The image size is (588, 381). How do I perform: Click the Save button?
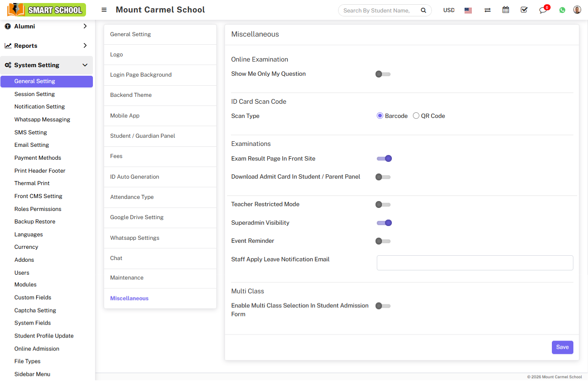point(562,347)
